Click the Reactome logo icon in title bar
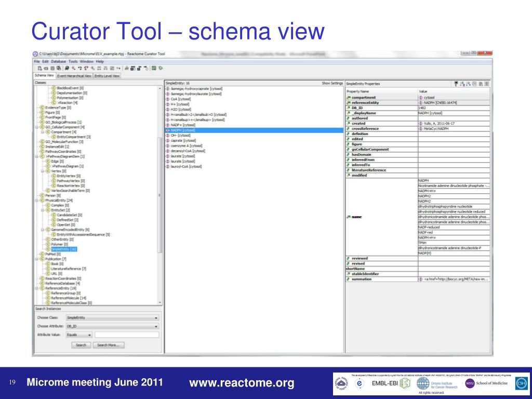Image resolution: width=532 pixels, height=399 pixels. pos(35,54)
